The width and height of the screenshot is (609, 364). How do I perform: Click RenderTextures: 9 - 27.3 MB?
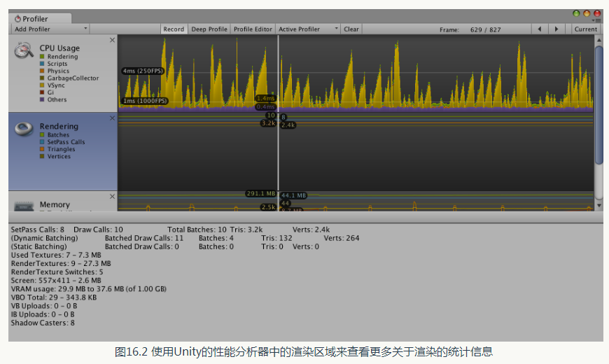tap(61, 263)
